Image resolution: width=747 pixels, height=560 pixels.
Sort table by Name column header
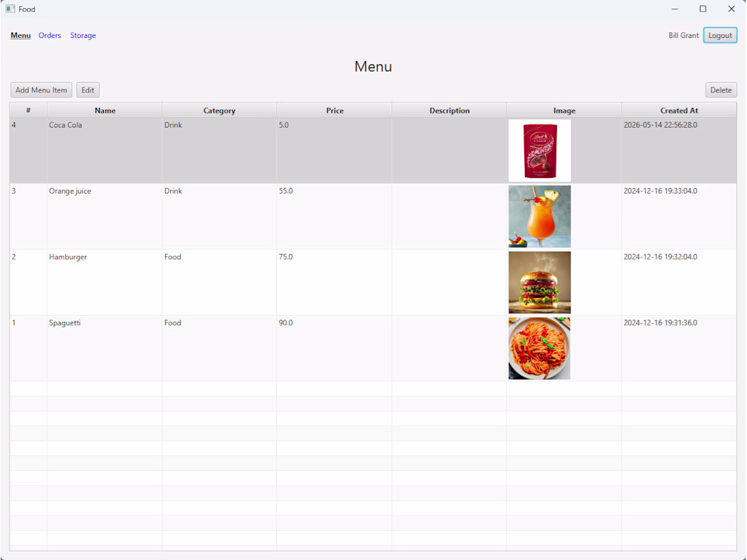105,111
